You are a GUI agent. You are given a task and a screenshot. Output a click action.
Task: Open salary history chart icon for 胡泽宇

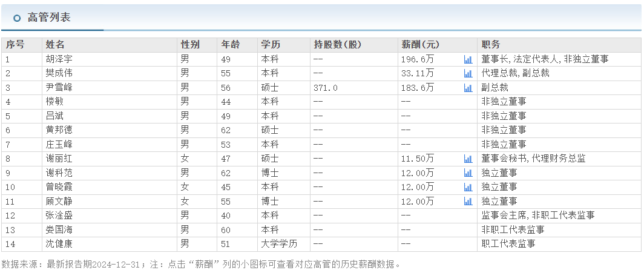click(x=468, y=59)
